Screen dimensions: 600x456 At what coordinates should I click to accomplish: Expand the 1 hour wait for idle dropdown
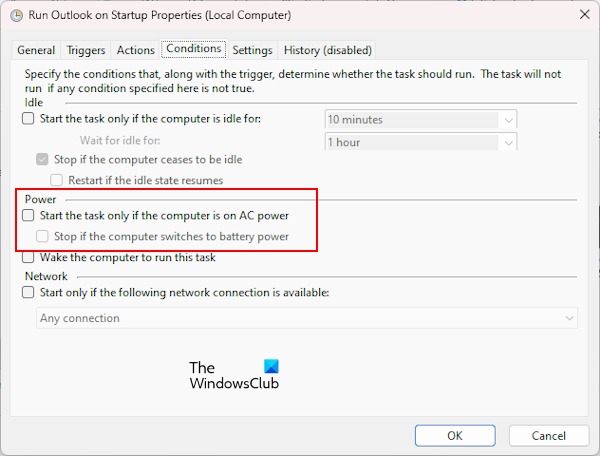point(421,142)
